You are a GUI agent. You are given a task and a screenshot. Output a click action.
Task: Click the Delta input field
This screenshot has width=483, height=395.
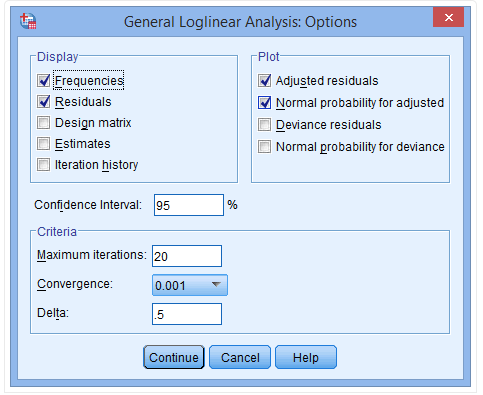(x=187, y=314)
